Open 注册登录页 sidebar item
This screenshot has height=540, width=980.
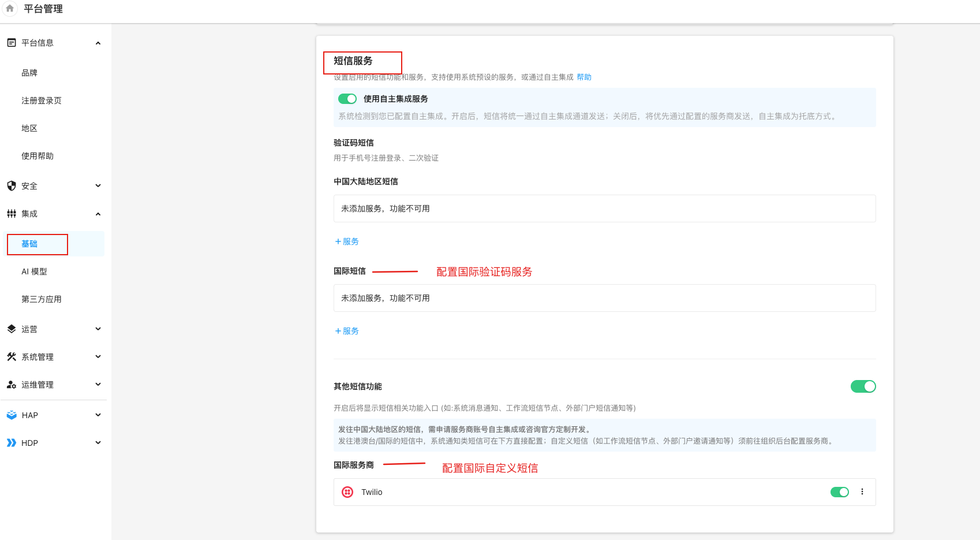click(42, 100)
